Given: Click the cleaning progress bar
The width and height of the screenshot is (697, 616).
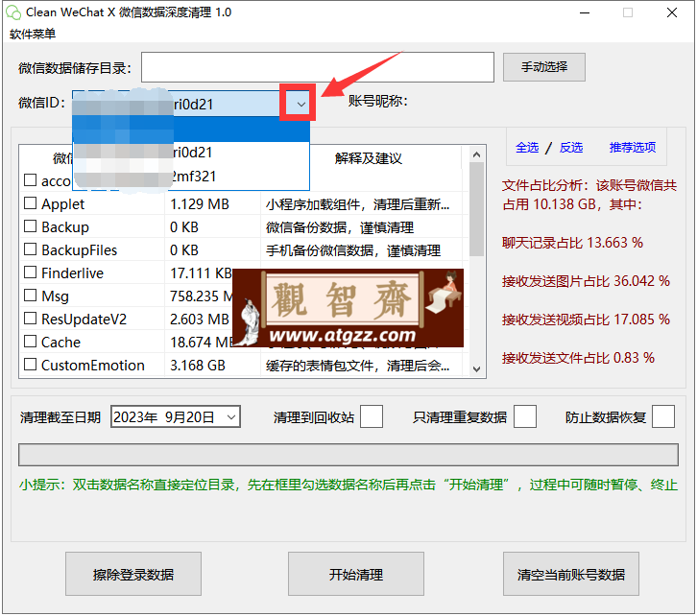Looking at the screenshot, I should point(348,455).
